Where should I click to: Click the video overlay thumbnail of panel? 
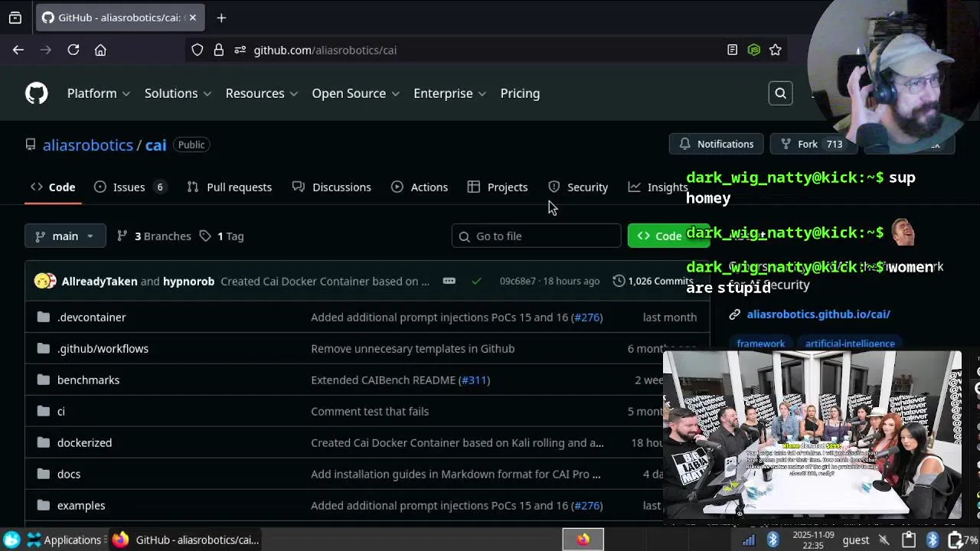812,435
